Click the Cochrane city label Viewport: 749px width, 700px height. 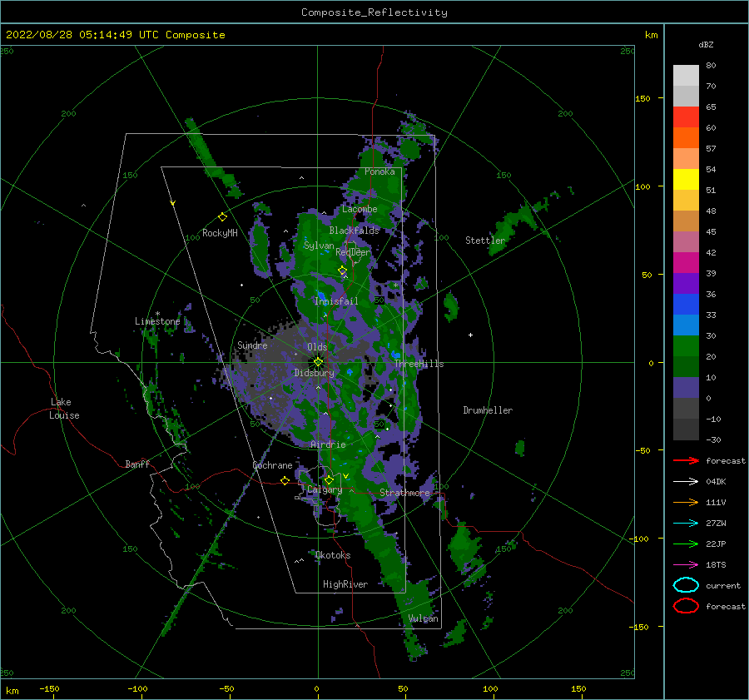click(x=272, y=465)
